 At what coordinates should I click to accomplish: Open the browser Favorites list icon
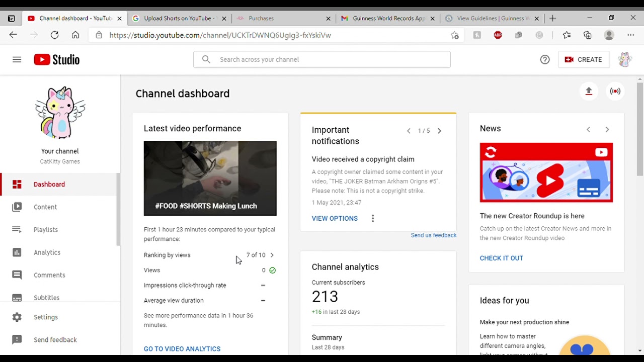pos(567,35)
